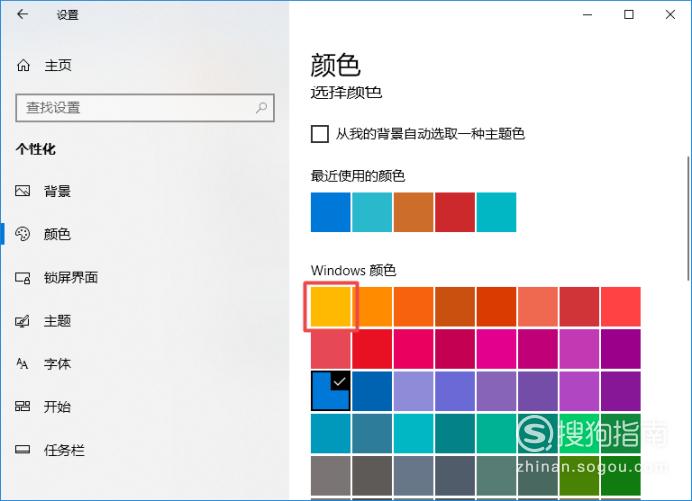Click the checked default blue swatch
Image resolution: width=692 pixels, height=501 pixels.
tap(331, 391)
